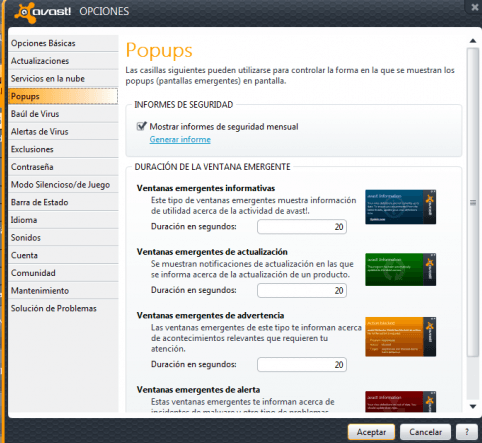Click the avast! logo in the header
Image resolution: width=482 pixels, height=443 pixels.
tap(43, 12)
